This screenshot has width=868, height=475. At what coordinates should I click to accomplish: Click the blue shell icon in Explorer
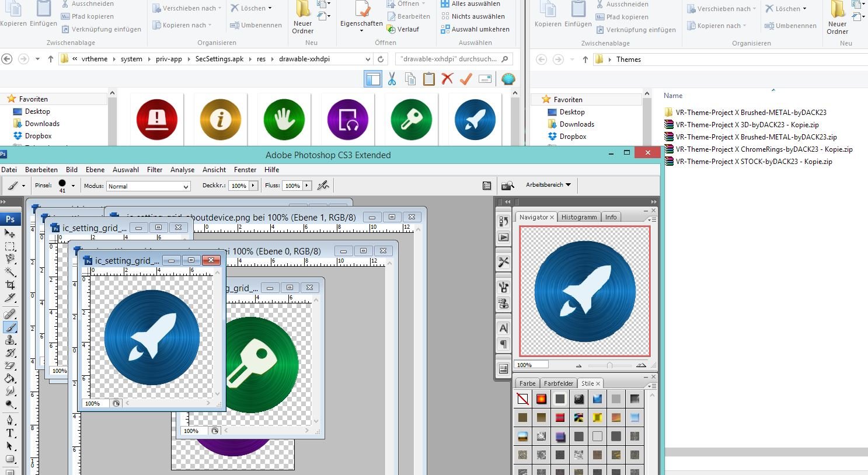508,79
